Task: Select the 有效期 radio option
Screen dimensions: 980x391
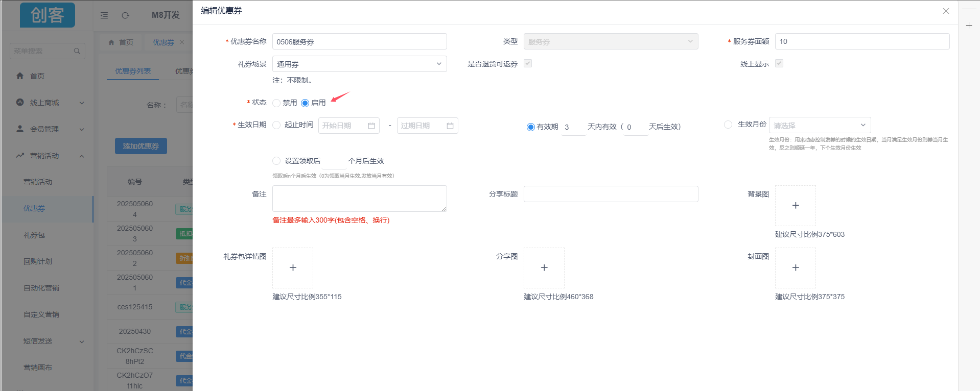Action: click(531, 127)
